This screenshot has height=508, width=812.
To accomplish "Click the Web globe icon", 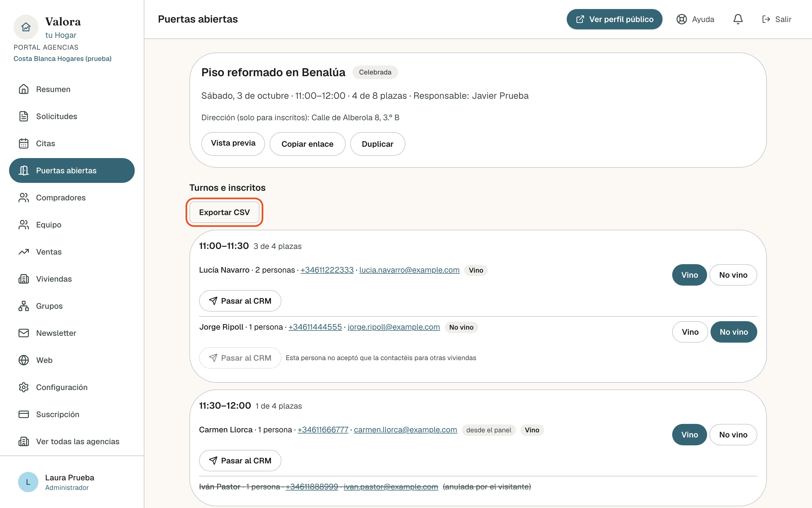I will tap(23, 360).
